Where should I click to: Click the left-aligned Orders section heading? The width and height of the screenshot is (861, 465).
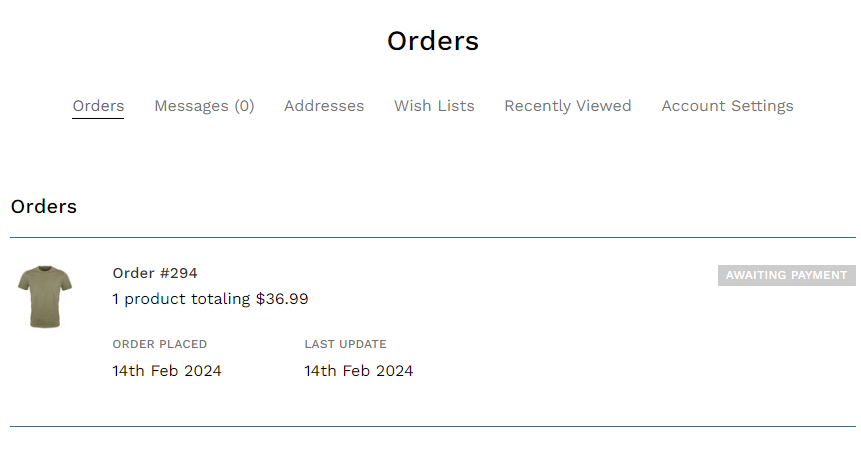tap(44, 207)
